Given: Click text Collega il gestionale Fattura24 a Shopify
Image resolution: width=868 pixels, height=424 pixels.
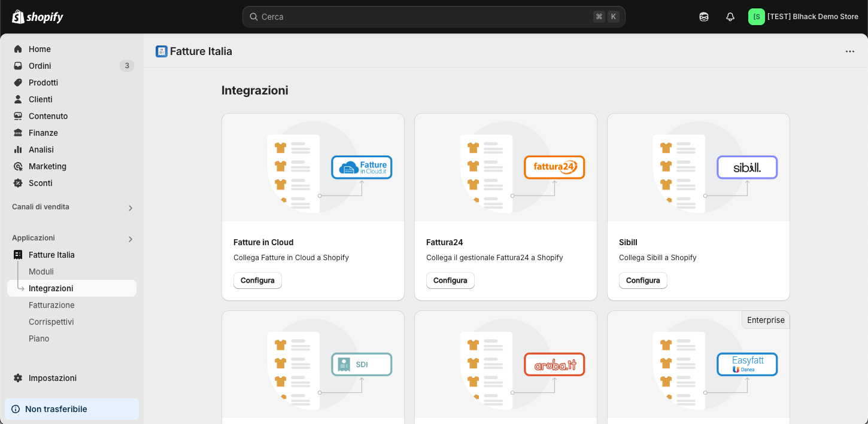Looking at the screenshot, I should click(x=494, y=258).
